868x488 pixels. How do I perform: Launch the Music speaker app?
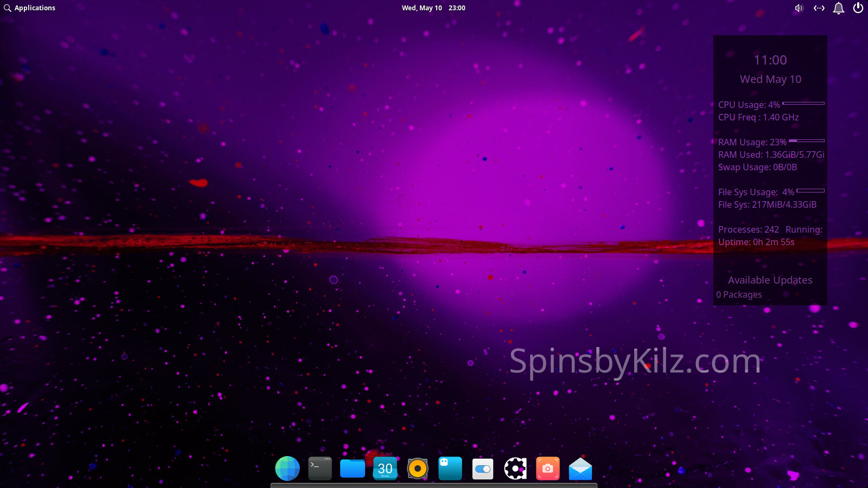(x=418, y=468)
